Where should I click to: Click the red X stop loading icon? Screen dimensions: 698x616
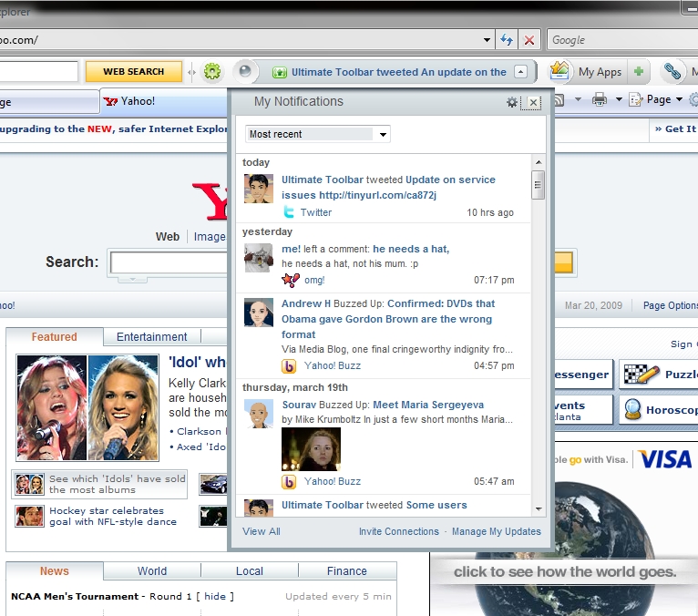point(529,40)
